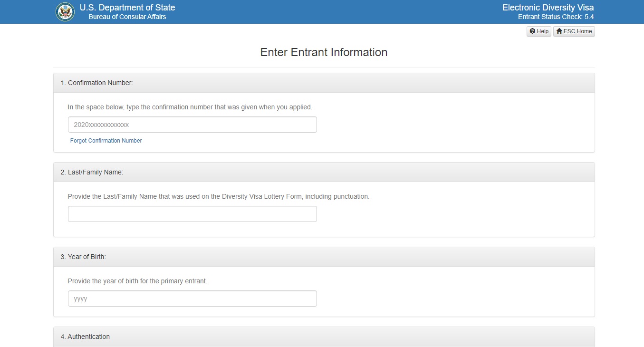The image size is (644, 347).
Task: Click the Electronic Diversity Visa heading
Action: [x=548, y=8]
